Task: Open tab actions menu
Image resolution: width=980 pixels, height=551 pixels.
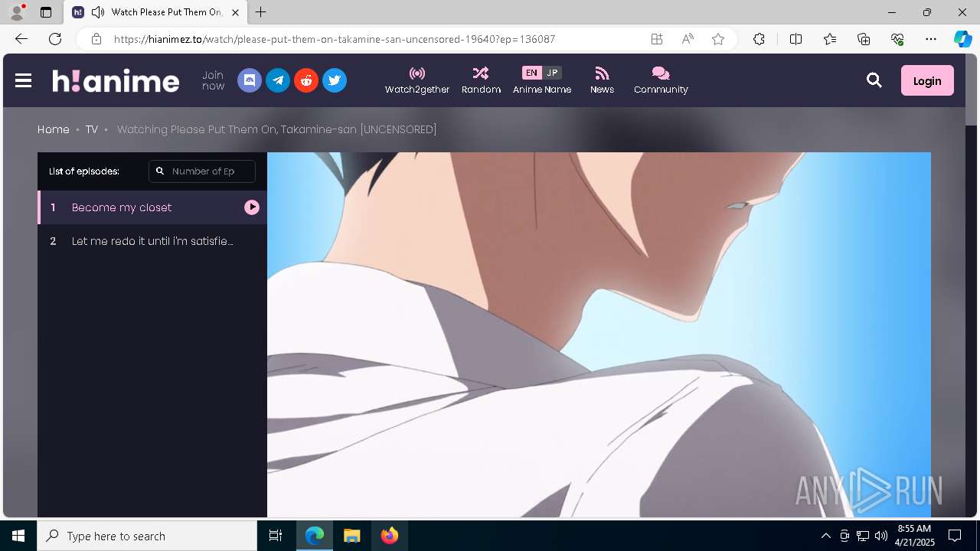Action: point(46,12)
